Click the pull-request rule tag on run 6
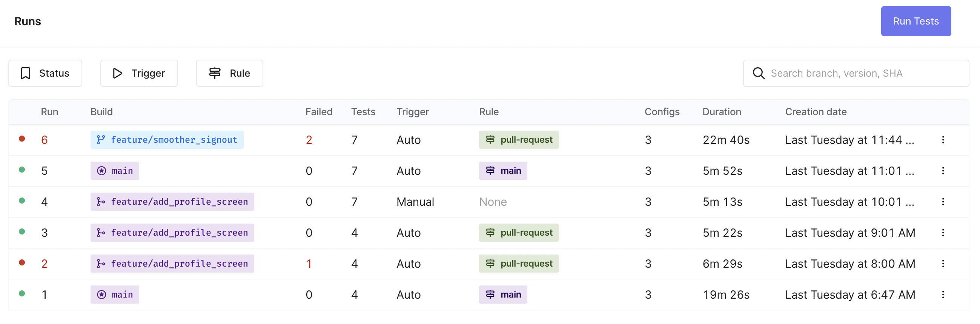 coord(518,140)
